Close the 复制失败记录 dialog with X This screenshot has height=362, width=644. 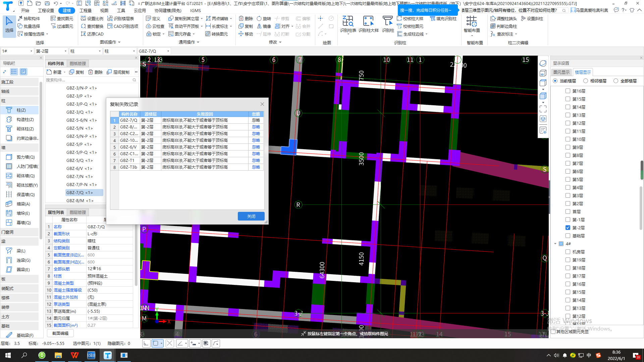pos(262,104)
